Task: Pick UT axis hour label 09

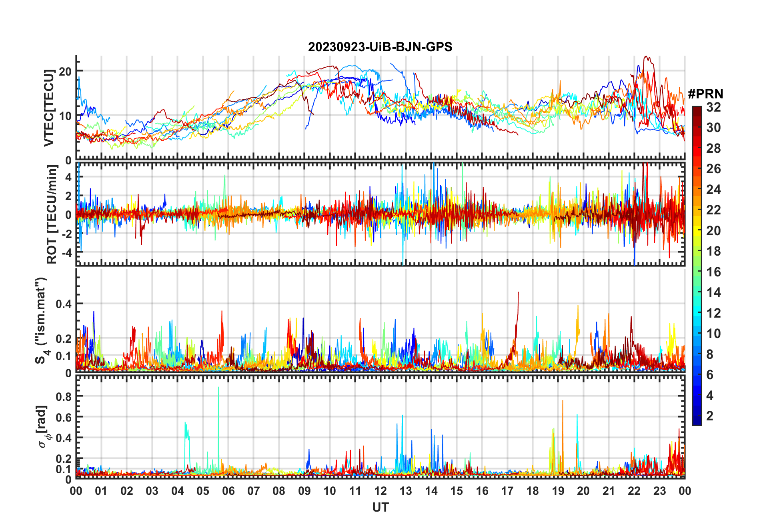Action: [x=304, y=491]
